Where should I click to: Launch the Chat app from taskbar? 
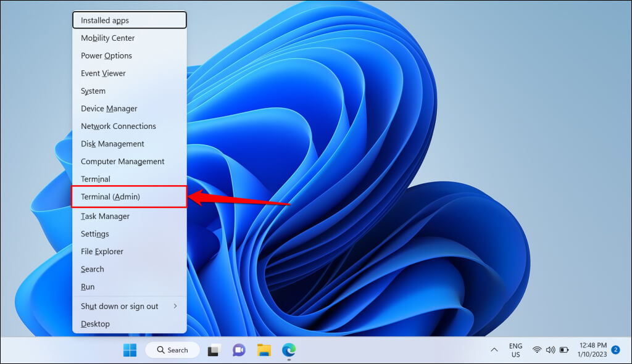pos(239,350)
